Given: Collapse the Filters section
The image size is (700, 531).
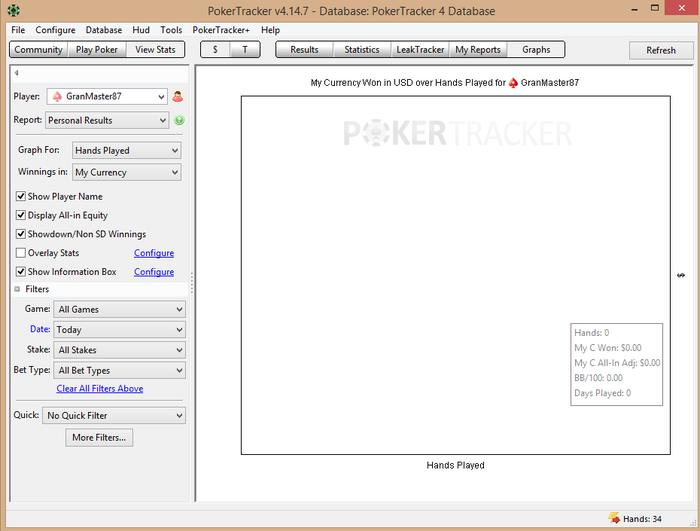Looking at the screenshot, I should 17,289.
